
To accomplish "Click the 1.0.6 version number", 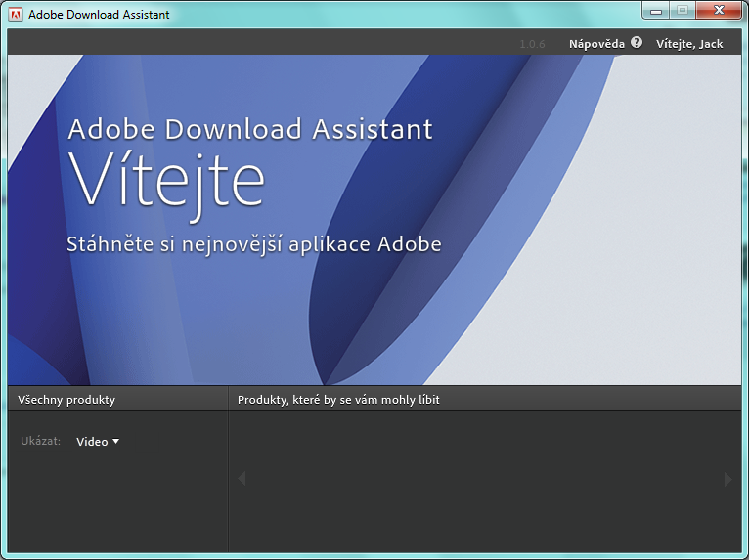I will [x=532, y=44].
